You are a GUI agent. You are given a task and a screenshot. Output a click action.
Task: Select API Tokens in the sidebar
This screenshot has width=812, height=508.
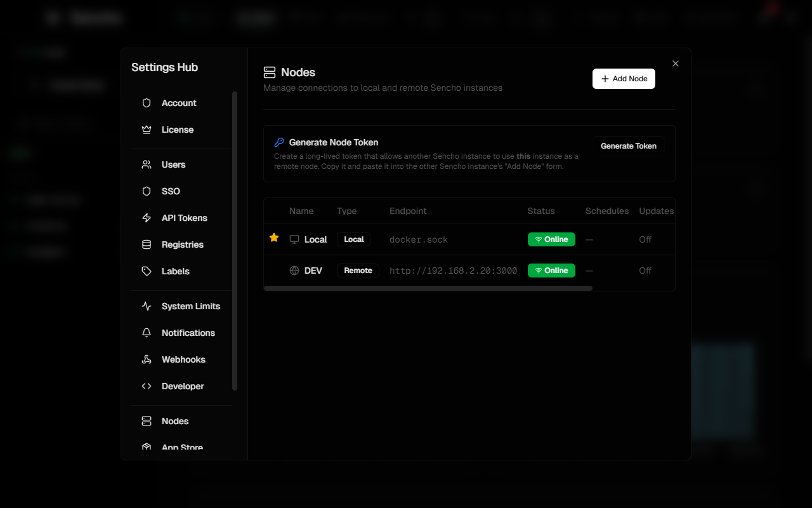181,218
